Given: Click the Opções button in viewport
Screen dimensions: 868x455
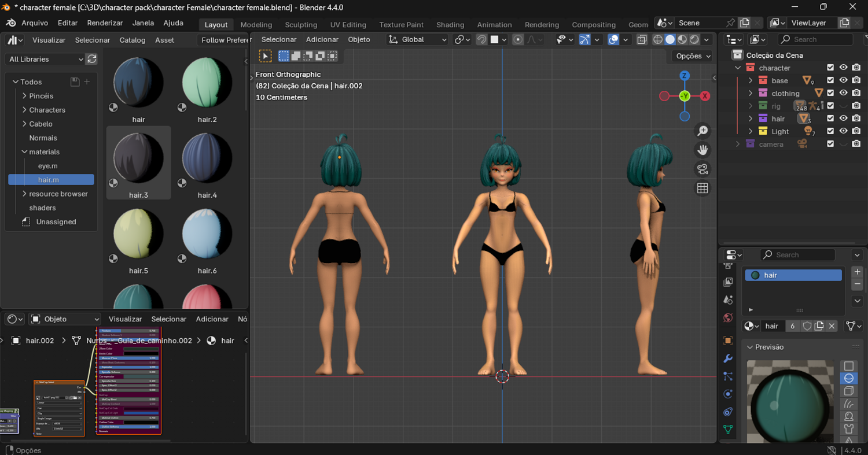Looking at the screenshot, I should click(693, 56).
